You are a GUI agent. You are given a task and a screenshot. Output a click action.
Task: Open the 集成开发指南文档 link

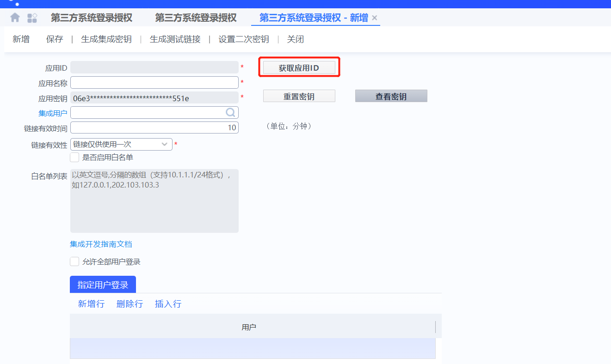pyautogui.click(x=101, y=244)
